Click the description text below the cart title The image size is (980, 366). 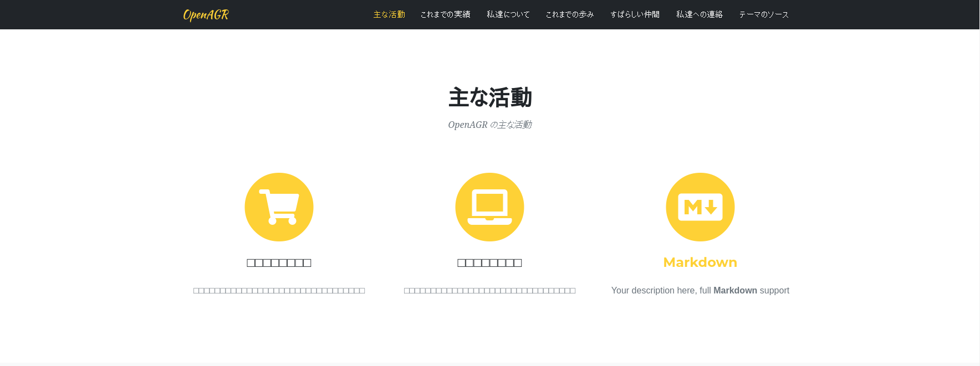pos(279,291)
